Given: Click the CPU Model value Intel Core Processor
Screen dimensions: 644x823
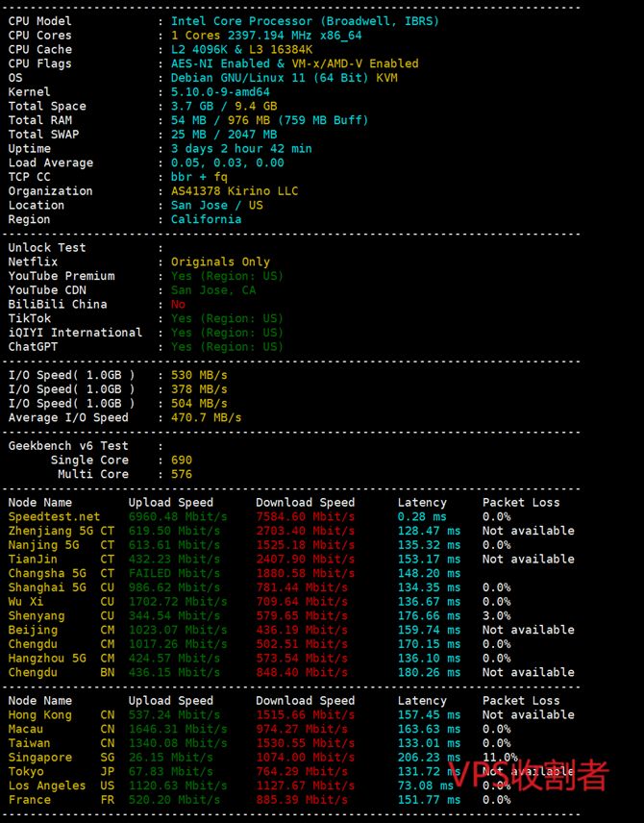Looking at the screenshot, I should pos(305,21).
